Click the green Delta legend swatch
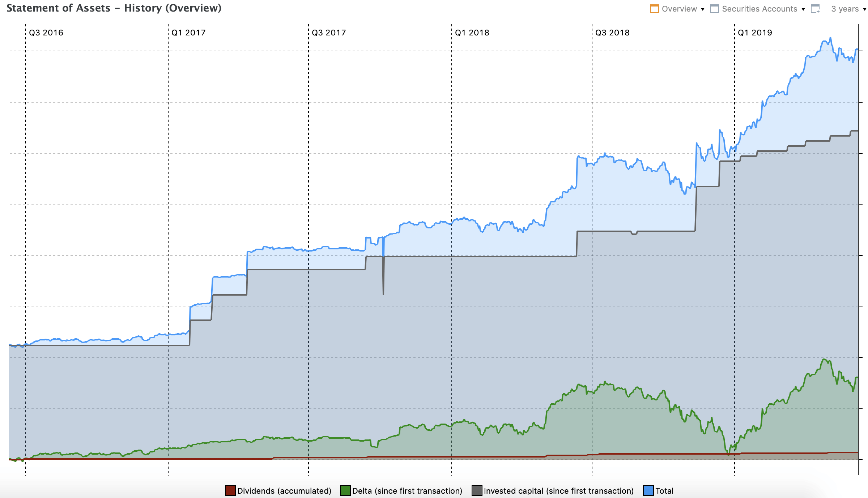The width and height of the screenshot is (868, 498). 345,491
